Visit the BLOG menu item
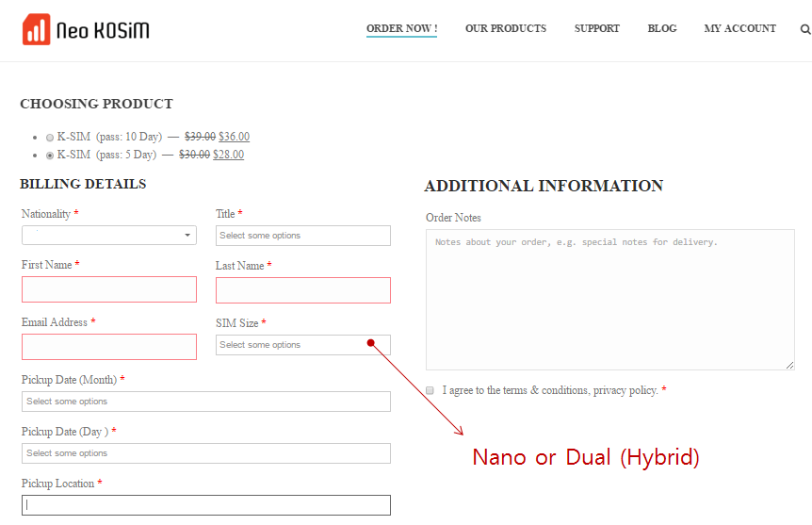The width and height of the screenshot is (812, 525). point(662,28)
